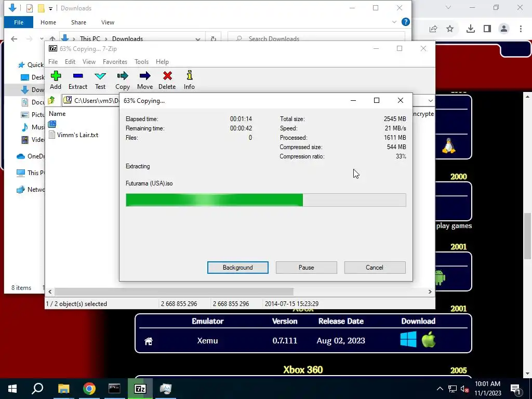Open the Quick Access toolbar customize dropdown
The width and height of the screenshot is (532, 399).
point(50,8)
